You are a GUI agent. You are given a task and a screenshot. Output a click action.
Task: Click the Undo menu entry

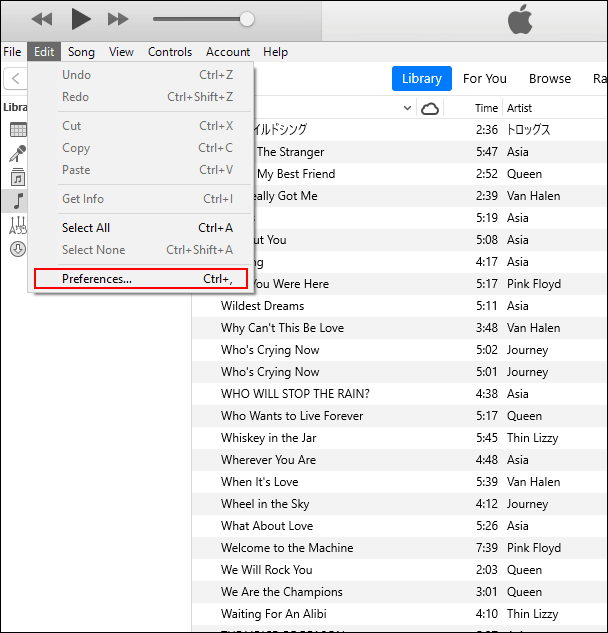(x=141, y=75)
